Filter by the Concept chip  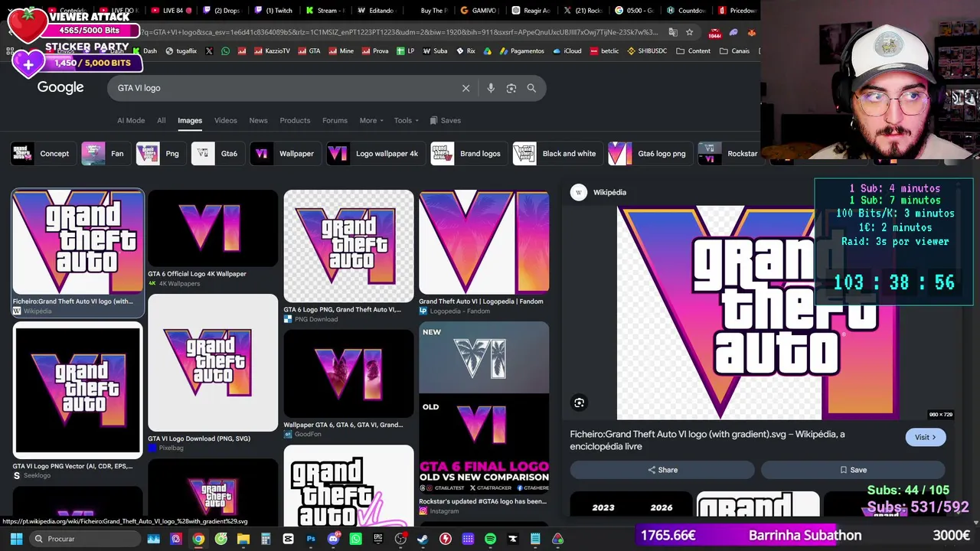coord(43,153)
